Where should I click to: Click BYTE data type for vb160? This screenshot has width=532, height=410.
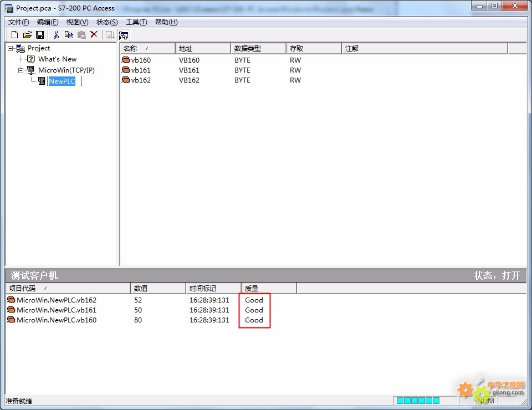click(242, 60)
